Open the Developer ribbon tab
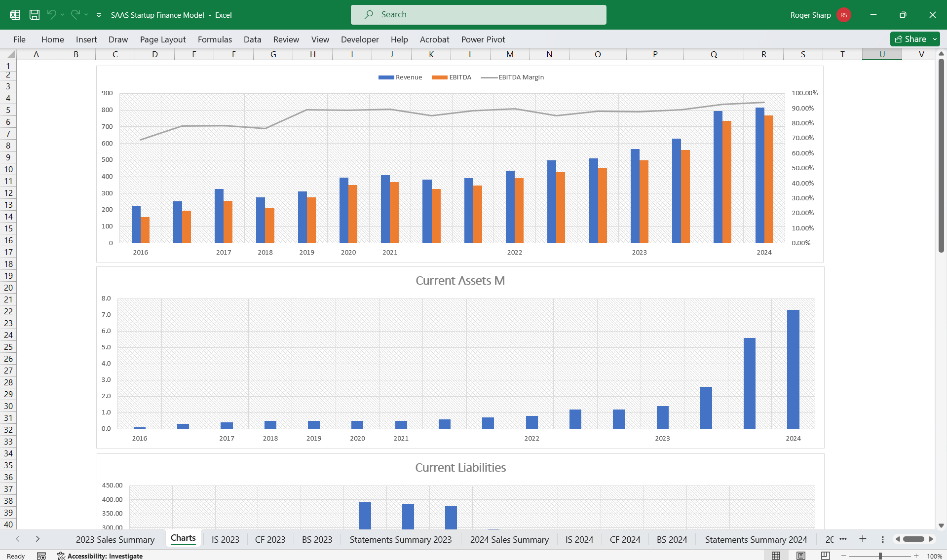This screenshot has height=560, width=947. 360,39
